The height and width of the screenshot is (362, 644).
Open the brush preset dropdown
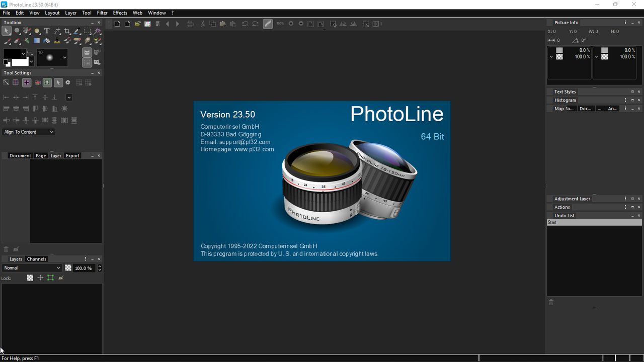tap(65, 58)
